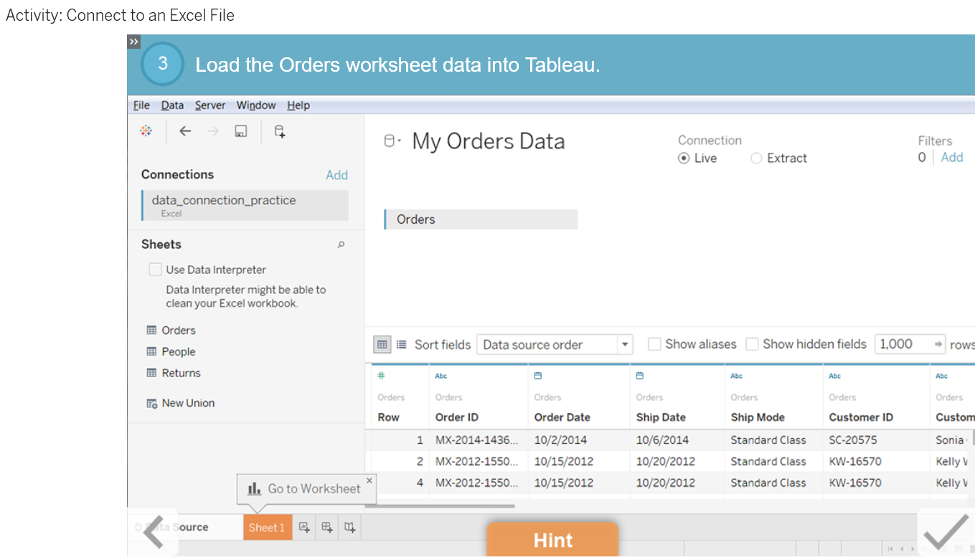Screen dimensions: 975x560
Task: Select the Live connection radio button
Action: (x=684, y=158)
